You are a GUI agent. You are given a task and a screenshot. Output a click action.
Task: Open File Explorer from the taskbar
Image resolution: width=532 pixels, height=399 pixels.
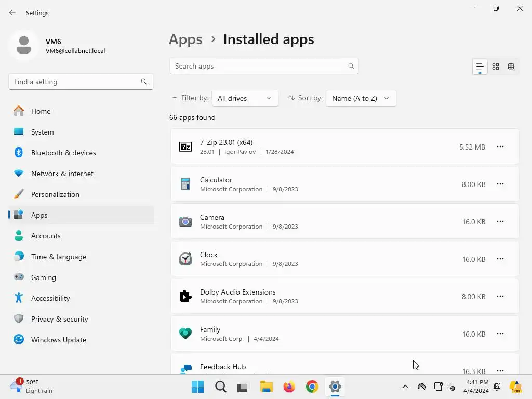[x=266, y=387]
